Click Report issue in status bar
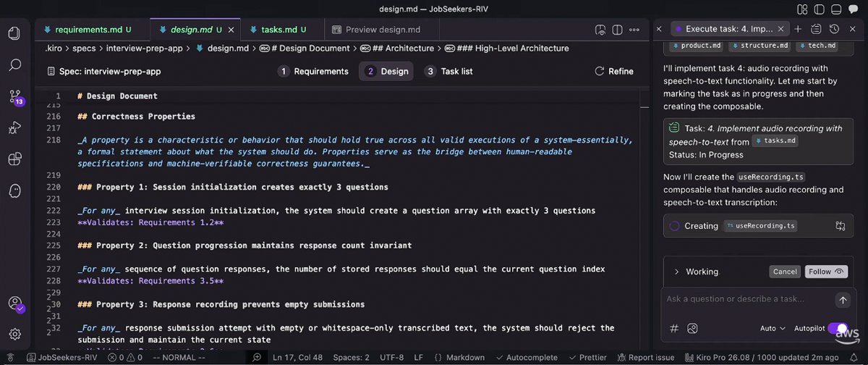Screen dimensions: 868x365 (646, 358)
